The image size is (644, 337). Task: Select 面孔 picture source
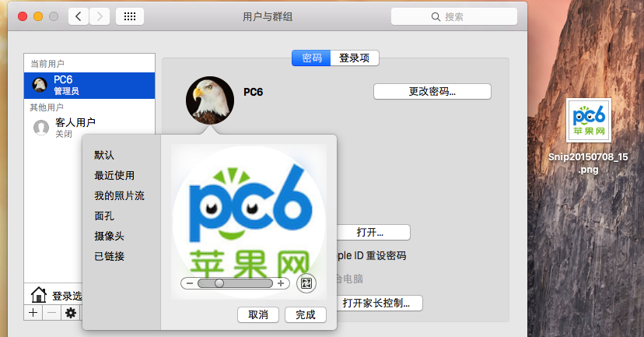coord(104,216)
